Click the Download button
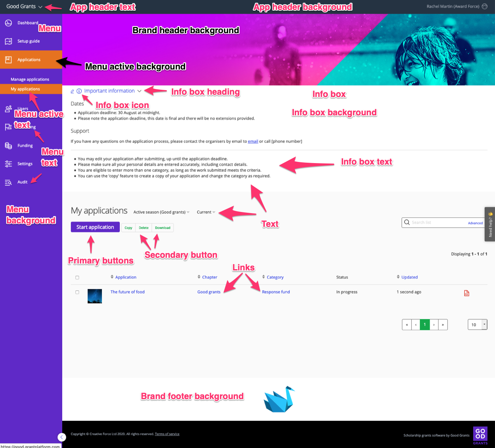The height and width of the screenshot is (448, 495). click(163, 228)
